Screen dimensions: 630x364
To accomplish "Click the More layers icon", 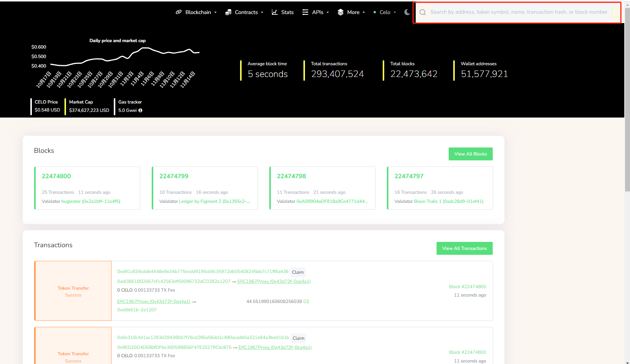I will click(x=341, y=12).
